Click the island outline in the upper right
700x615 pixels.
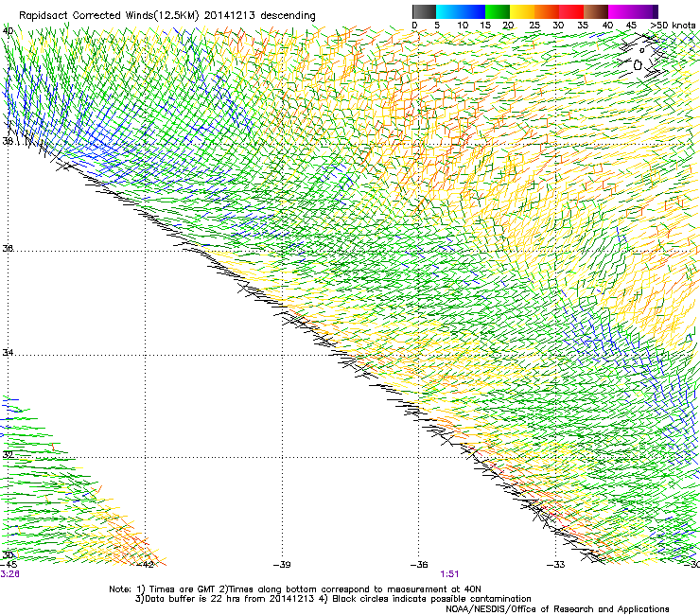tap(638, 65)
